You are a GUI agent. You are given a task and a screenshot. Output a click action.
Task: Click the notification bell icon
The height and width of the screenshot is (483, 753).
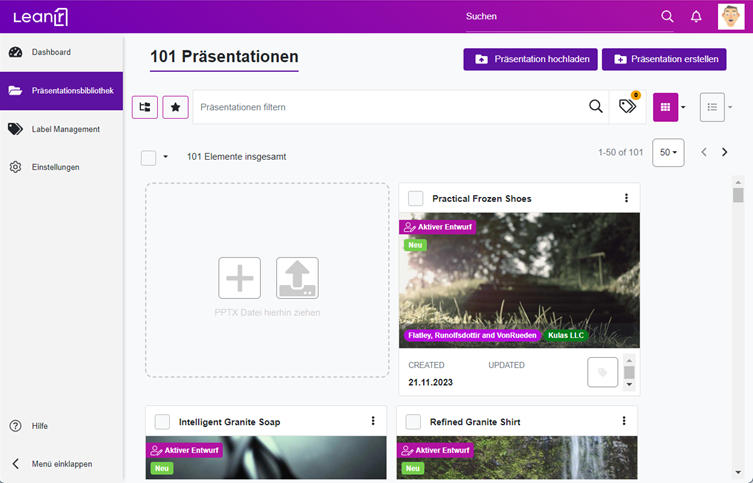click(x=696, y=17)
